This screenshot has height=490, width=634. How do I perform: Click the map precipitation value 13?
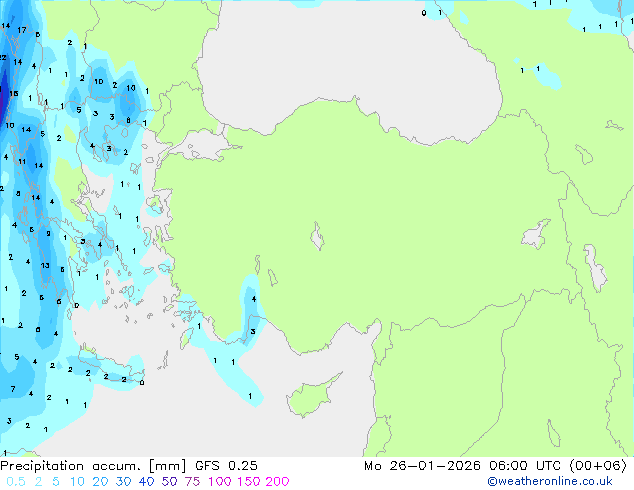point(45,266)
